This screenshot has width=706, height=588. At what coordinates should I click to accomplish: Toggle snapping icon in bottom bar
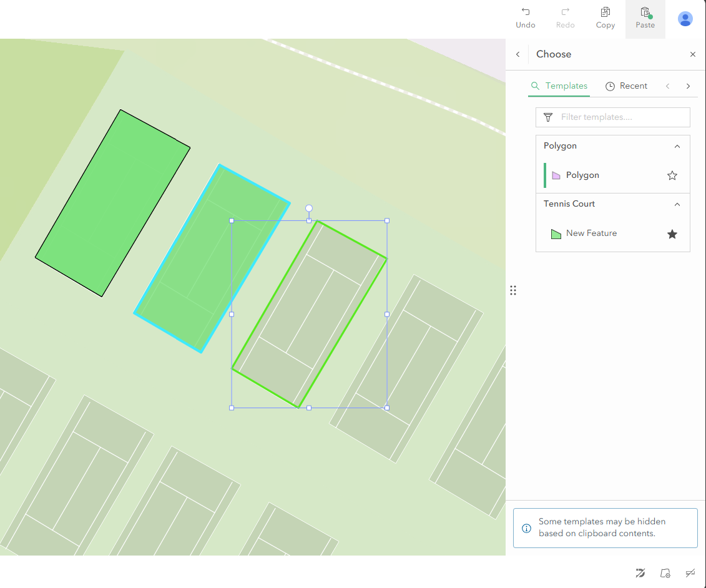640,573
